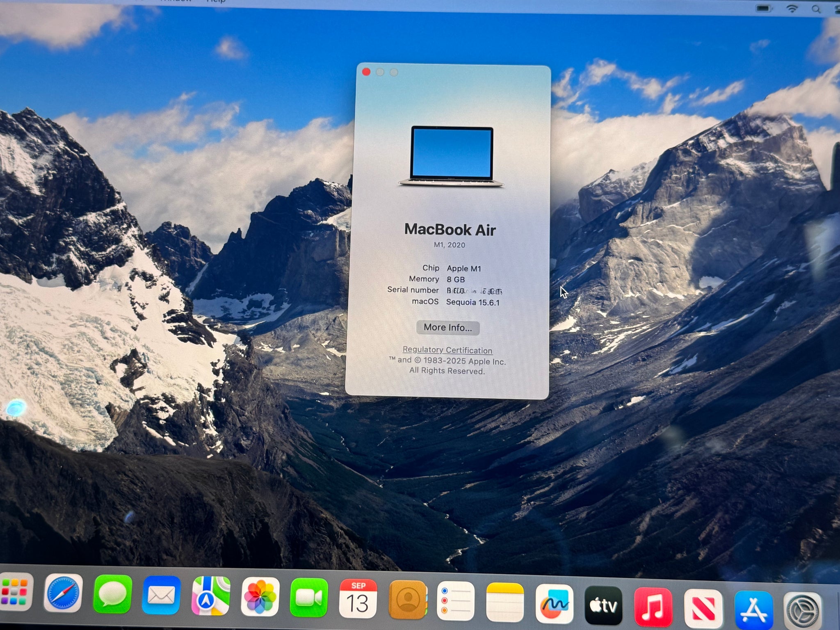Click the Wi-Fi menu bar icon
840x630 pixels.
point(792,8)
